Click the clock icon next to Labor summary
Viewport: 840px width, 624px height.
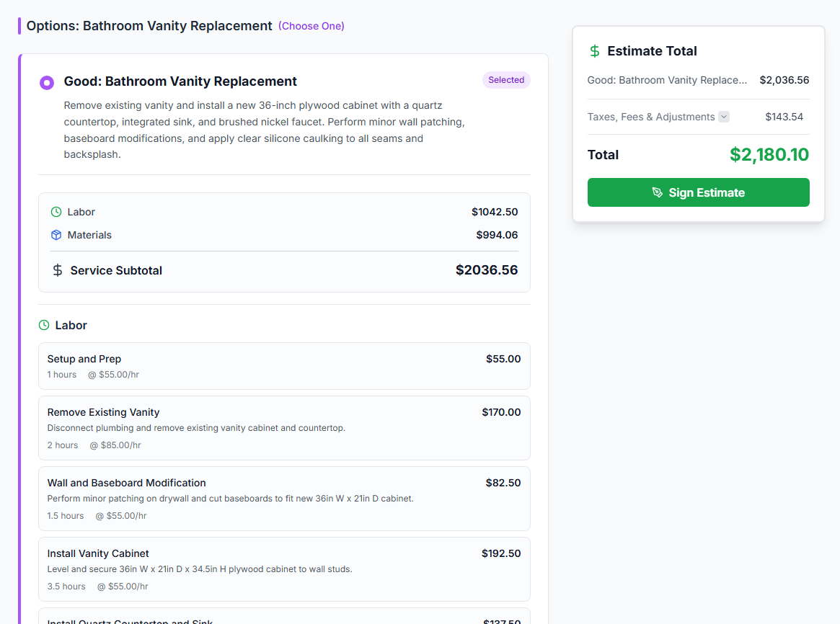pos(56,212)
